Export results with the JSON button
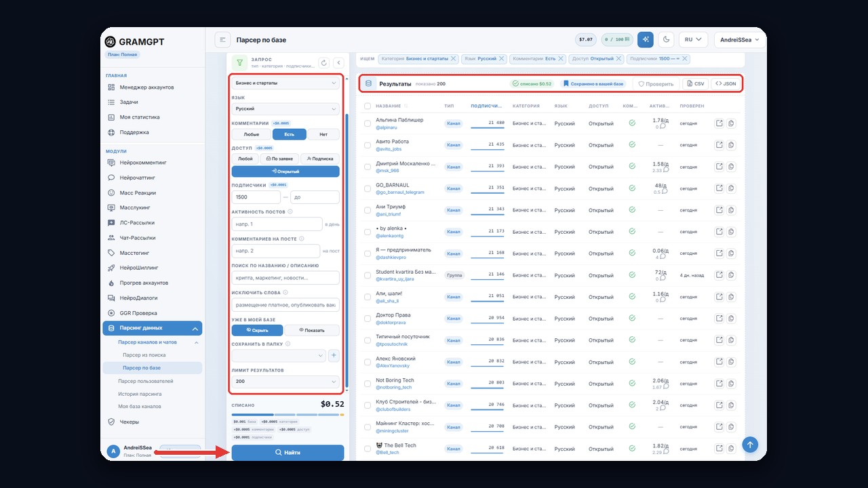 (726, 83)
